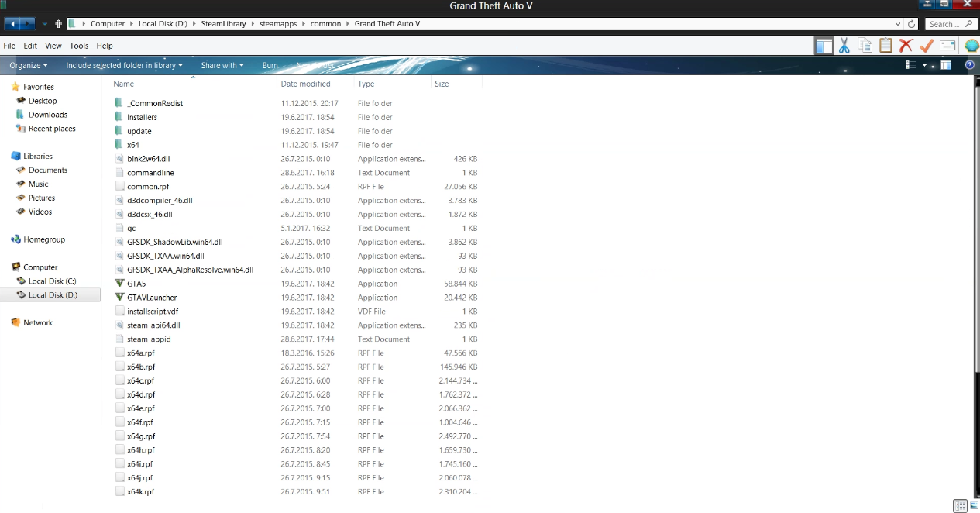Open the address bar history dropdown
This screenshot has height=513, width=980.
click(x=897, y=24)
